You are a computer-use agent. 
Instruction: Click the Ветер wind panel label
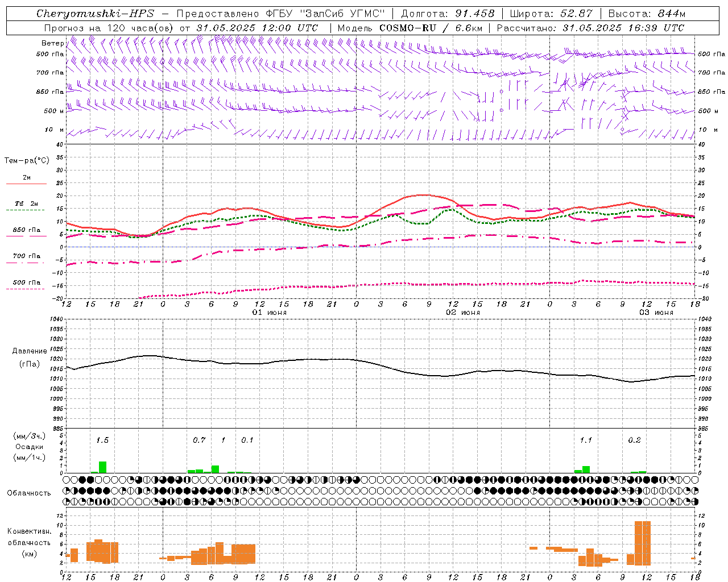[x=53, y=43]
